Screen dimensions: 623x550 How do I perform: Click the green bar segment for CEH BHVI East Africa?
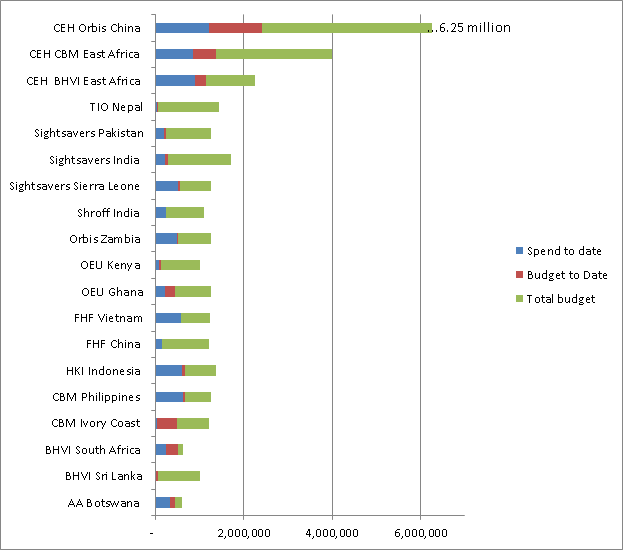pyautogui.click(x=230, y=81)
